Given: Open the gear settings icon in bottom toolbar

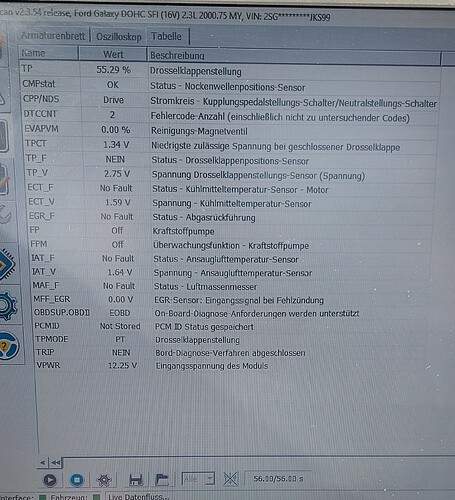Looking at the screenshot, I should coord(104,480).
